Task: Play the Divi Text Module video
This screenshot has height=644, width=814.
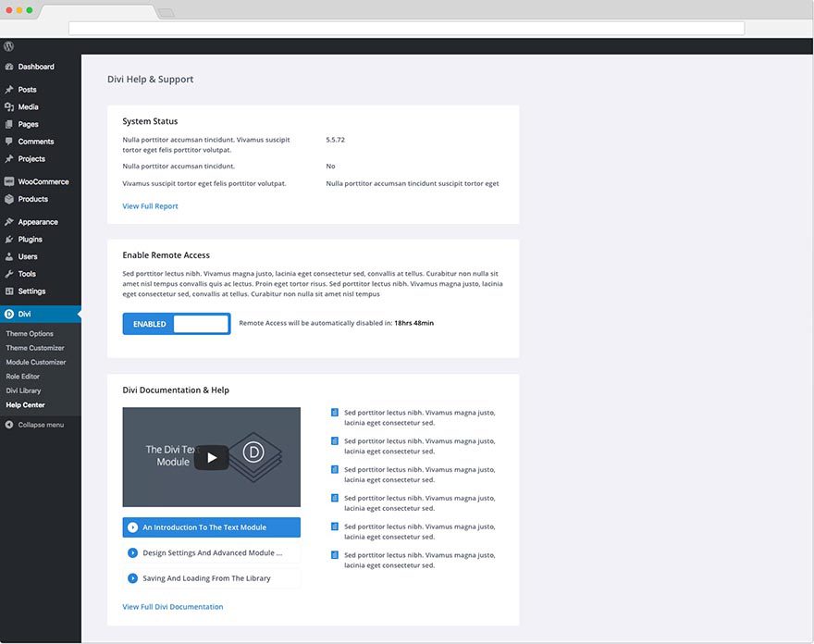Action: [x=211, y=457]
